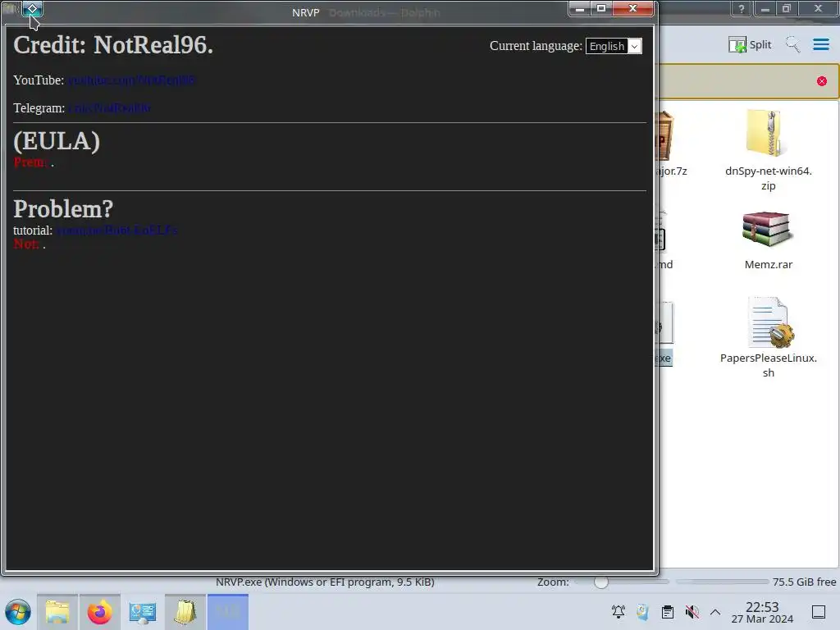This screenshot has height=630, width=840.
Task: Select the dnSpy-net-win64.zip file icon
Action: tap(767, 133)
